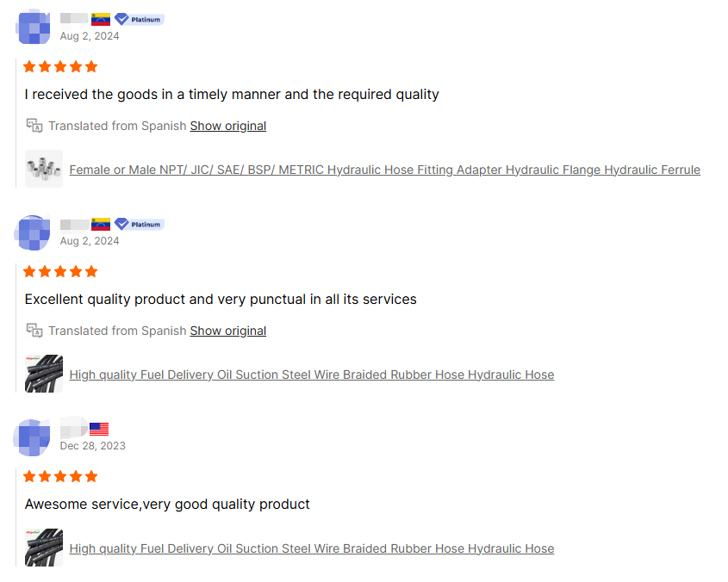Click the translation icon on the first review

click(x=34, y=126)
